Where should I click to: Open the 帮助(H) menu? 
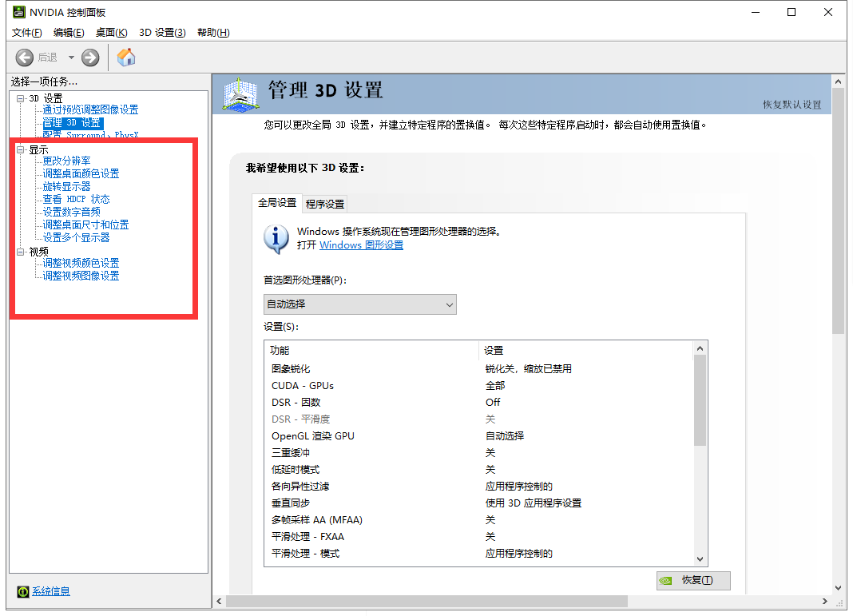point(213,33)
